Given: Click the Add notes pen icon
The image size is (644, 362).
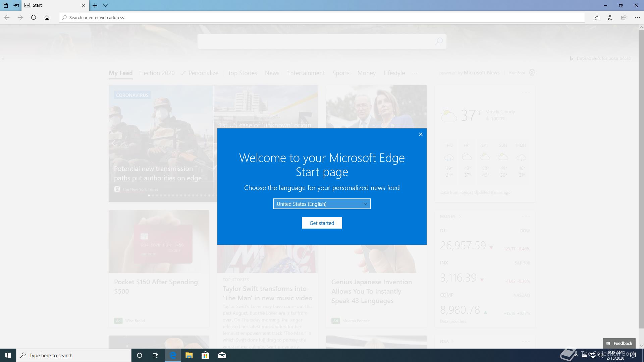Looking at the screenshot, I should click(x=610, y=17).
